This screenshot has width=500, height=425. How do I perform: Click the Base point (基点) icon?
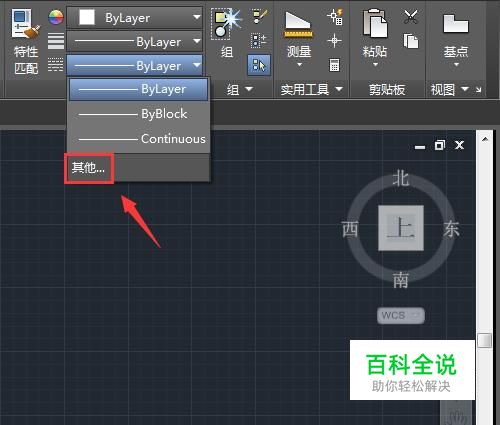(456, 24)
